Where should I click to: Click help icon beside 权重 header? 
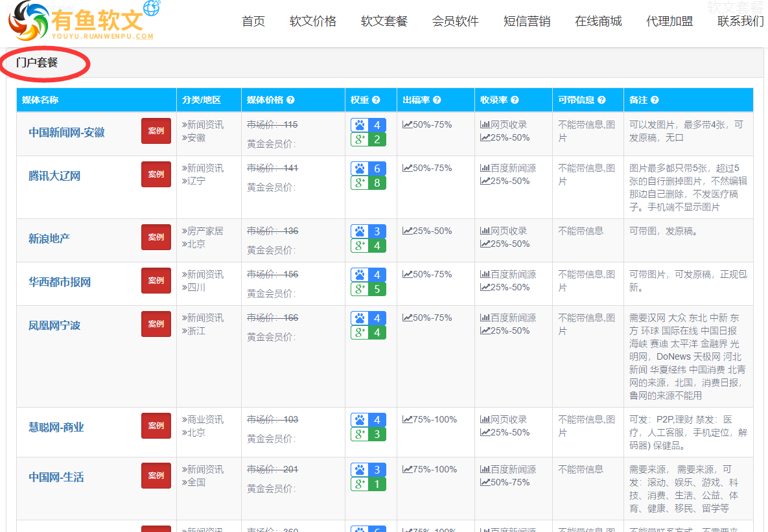(376, 100)
